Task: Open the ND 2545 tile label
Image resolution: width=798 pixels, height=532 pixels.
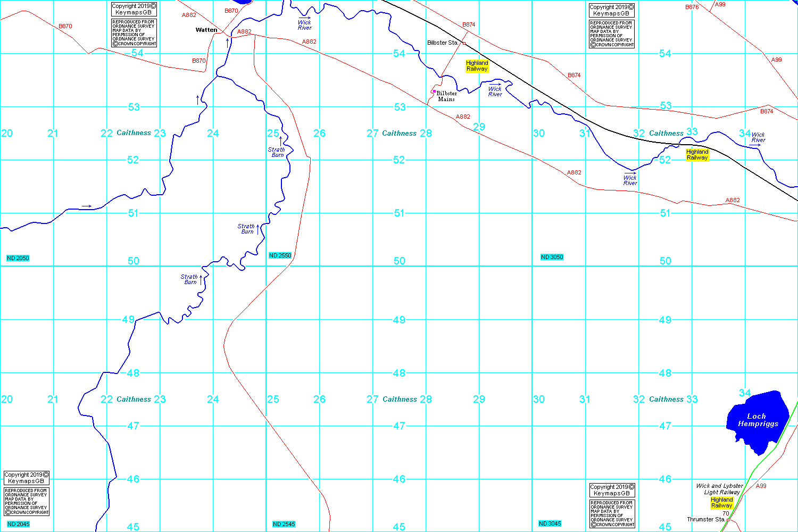Action: [x=284, y=524]
